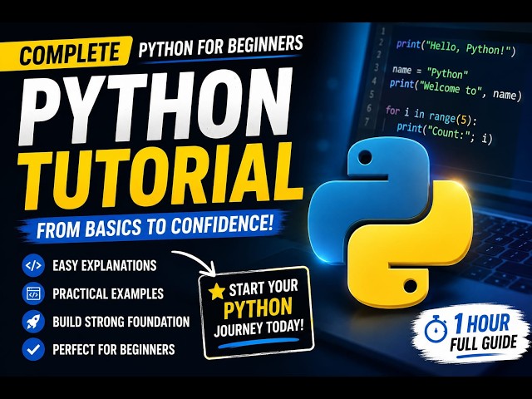Viewport: 532px width, 399px height.
Task: Click the for i in range(5) code line
Action: point(431,116)
